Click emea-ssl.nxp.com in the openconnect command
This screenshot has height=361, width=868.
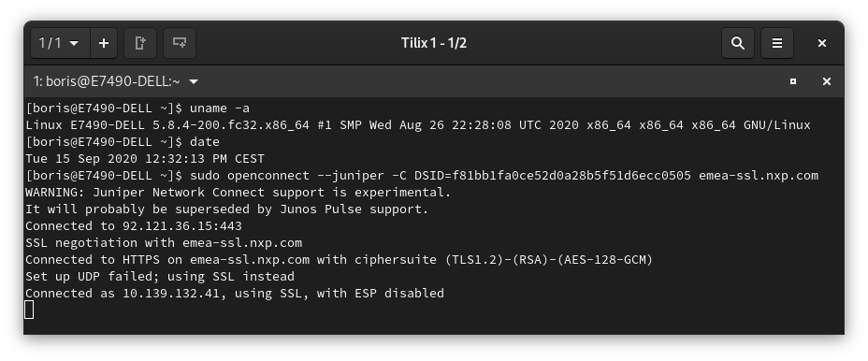coord(759,176)
